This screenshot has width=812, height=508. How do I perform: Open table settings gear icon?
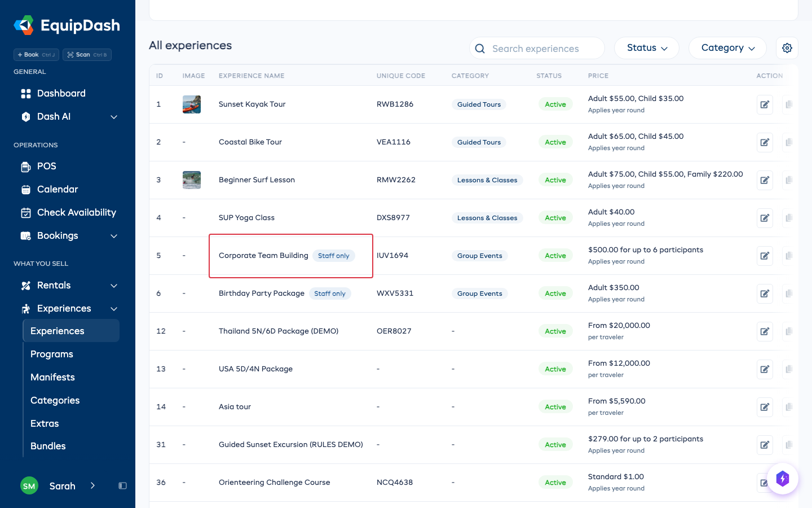pos(787,48)
